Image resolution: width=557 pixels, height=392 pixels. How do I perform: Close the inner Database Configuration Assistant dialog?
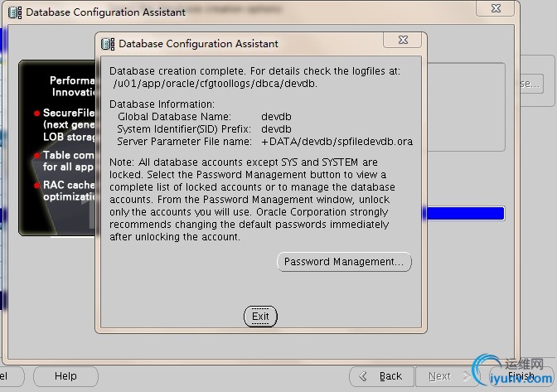tap(403, 40)
